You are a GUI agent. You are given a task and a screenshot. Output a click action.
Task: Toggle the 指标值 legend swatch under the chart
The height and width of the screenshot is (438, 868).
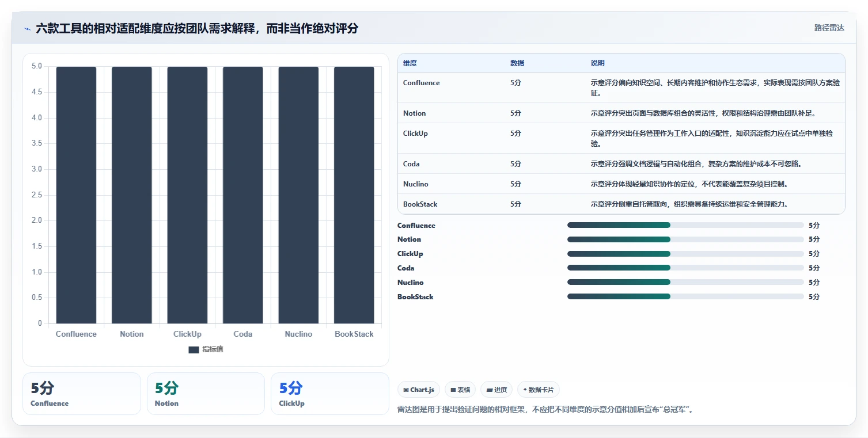(x=194, y=350)
